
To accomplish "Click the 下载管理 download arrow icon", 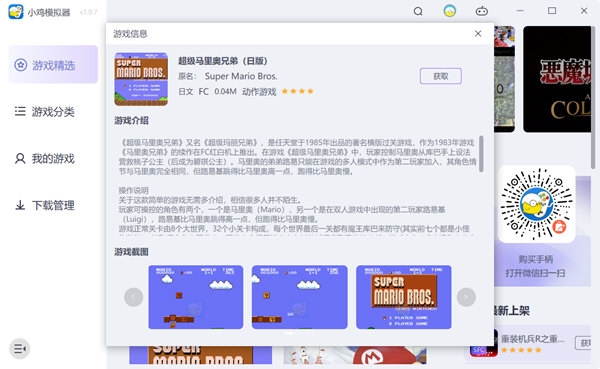I will pyautogui.click(x=20, y=205).
